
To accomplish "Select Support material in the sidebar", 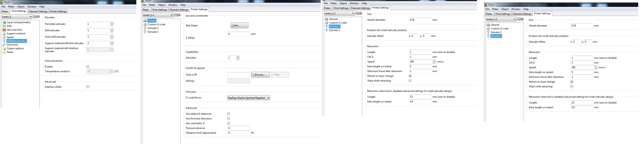I will [16, 34].
